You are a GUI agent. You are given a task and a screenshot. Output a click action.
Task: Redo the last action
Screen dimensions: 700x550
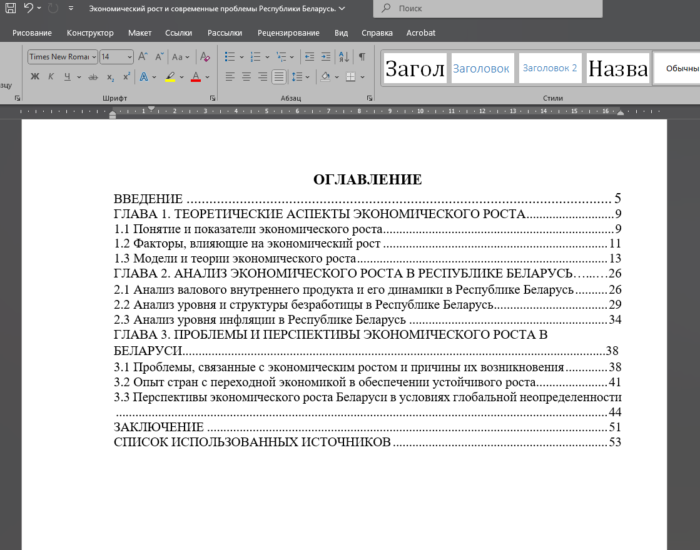coord(53,8)
